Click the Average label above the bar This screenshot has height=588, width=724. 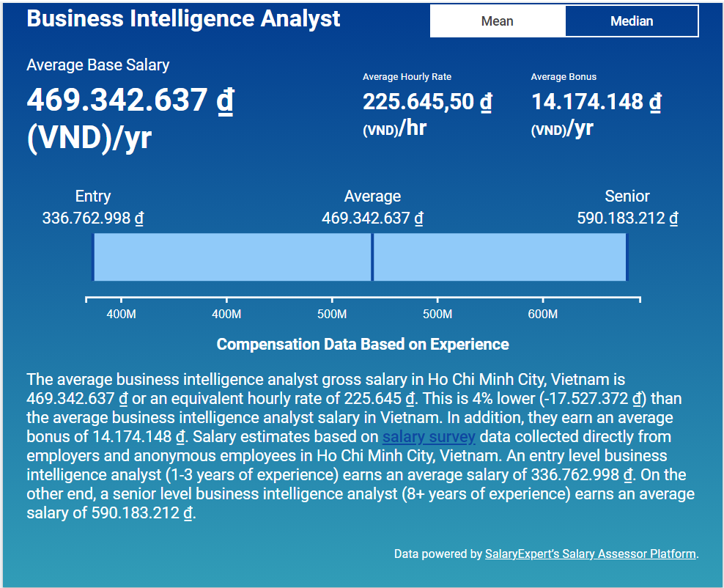point(372,196)
